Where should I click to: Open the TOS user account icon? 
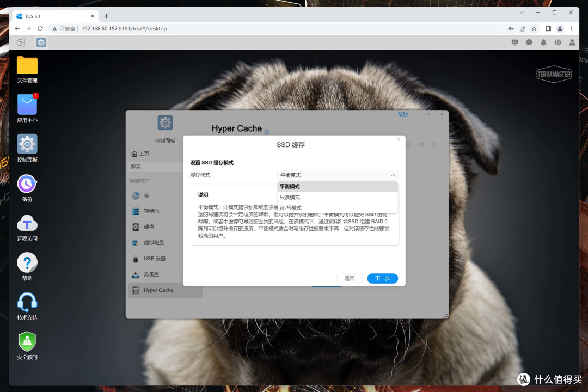point(572,42)
